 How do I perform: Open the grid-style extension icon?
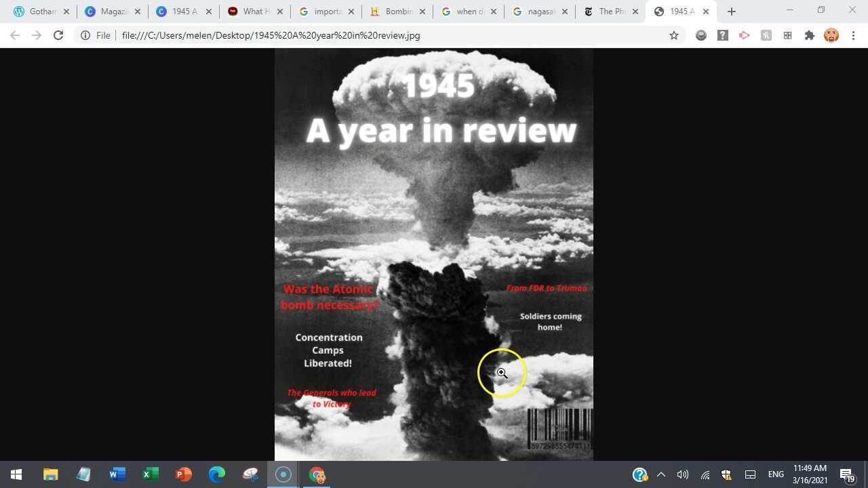(787, 35)
